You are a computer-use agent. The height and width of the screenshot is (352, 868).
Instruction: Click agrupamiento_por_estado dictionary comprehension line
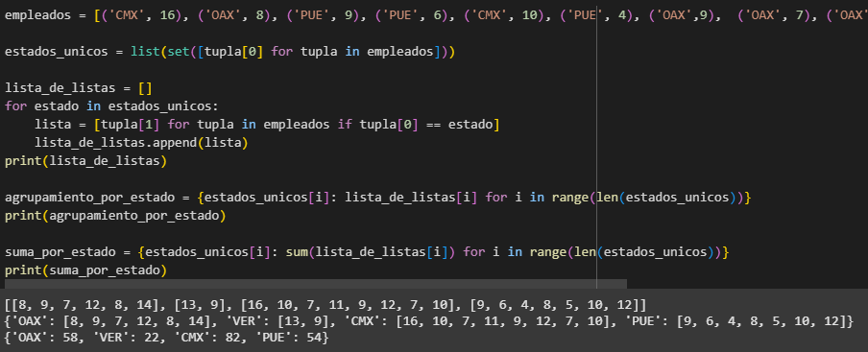click(x=377, y=198)
